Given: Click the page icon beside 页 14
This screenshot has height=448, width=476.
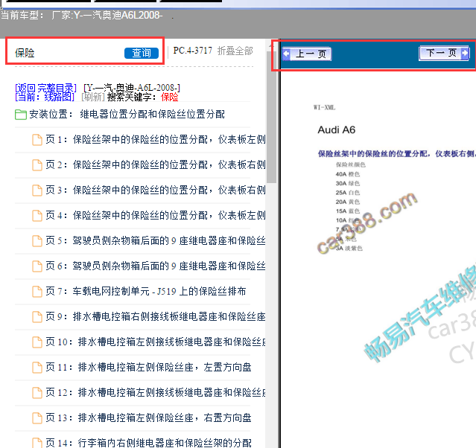Looking at the screenshot, I should [x=37, y=443].
